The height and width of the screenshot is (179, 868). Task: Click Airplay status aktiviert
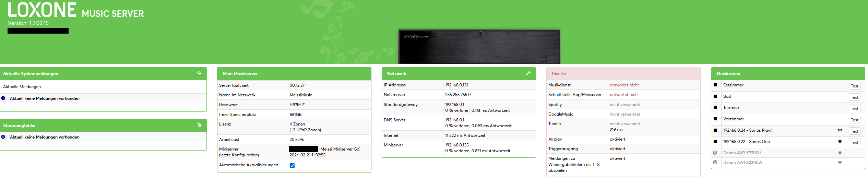(x=618, y=139)
